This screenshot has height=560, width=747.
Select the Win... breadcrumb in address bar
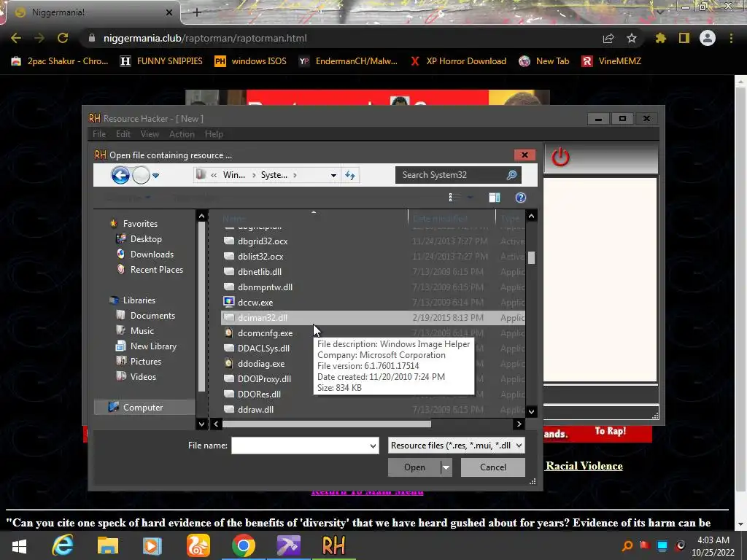coord(234,175)
